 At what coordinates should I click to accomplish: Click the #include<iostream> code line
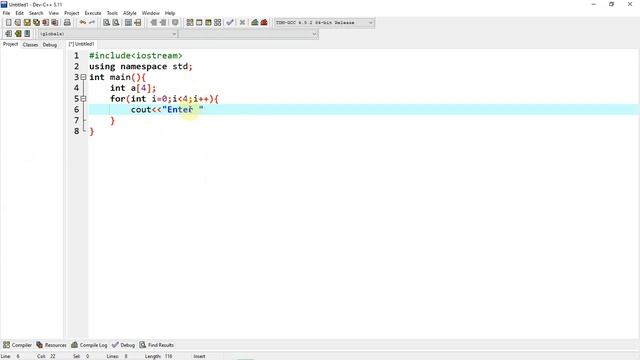point(136,56)
